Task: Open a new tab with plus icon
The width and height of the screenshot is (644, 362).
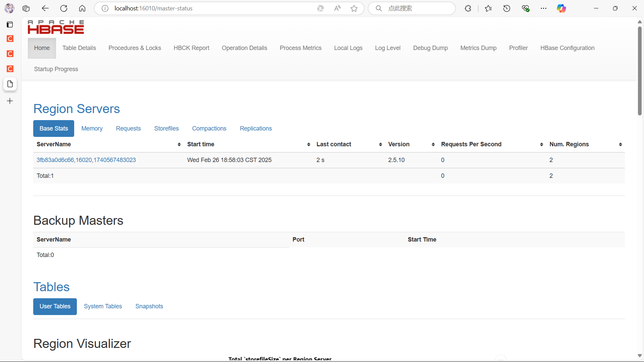Action: 10,101
